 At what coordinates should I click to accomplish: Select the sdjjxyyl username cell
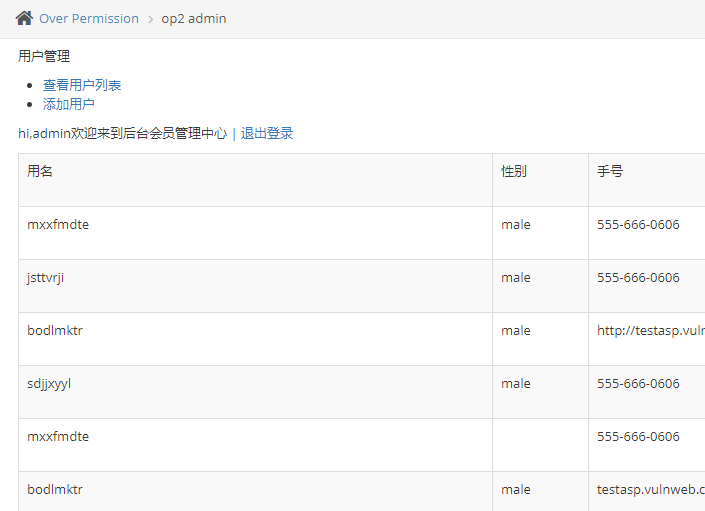click(255, 392)
